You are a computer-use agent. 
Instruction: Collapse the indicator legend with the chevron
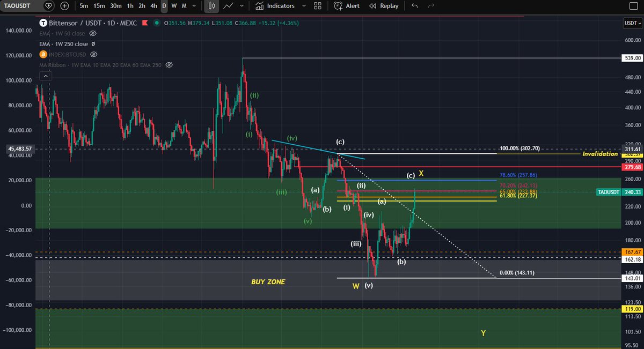click(45, 76)
